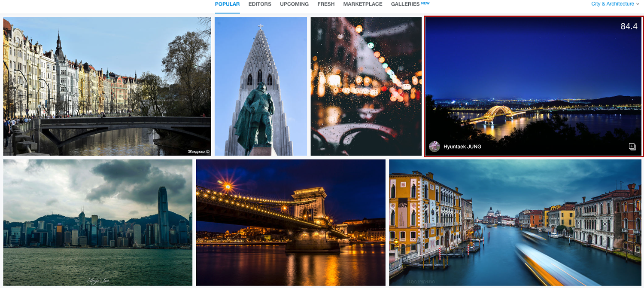Open the cloudy harbor skyline photo
The height and width of the screenshot is (288, 644).
pyautogui.click(x=97, y=222)
